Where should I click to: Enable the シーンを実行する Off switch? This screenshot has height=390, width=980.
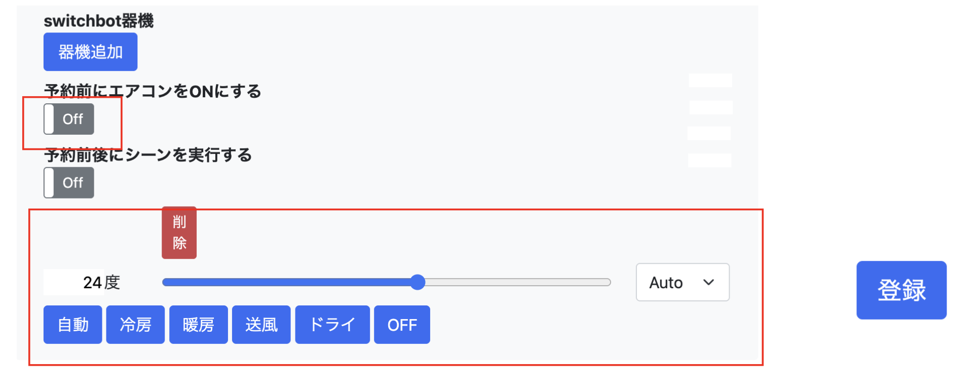coord(69,183)
